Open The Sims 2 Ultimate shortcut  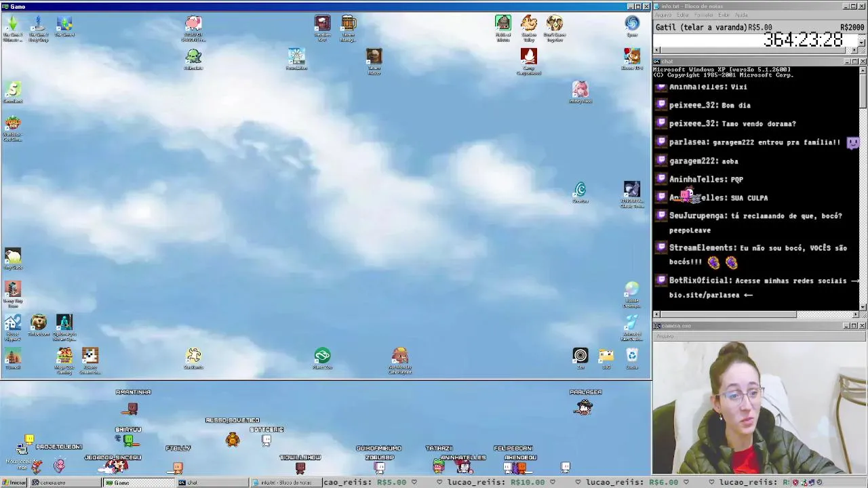13,28
